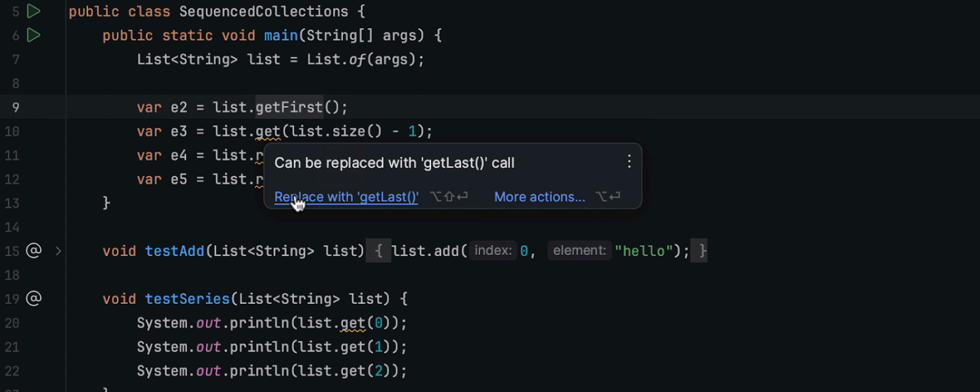Screen dimensions: 980x392
Task: Click the @ gutter icon on testAdd line
Action: pos(33,251)
